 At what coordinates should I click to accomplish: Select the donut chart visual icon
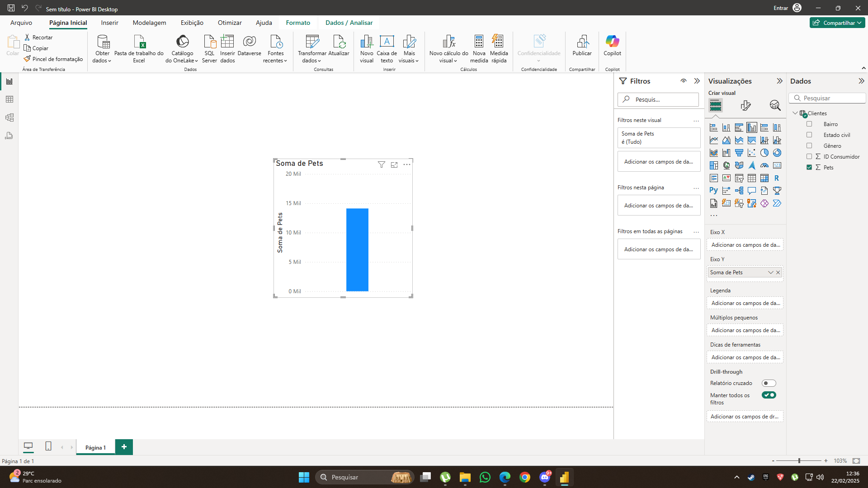pyautogui.click(x=777, y=153)
